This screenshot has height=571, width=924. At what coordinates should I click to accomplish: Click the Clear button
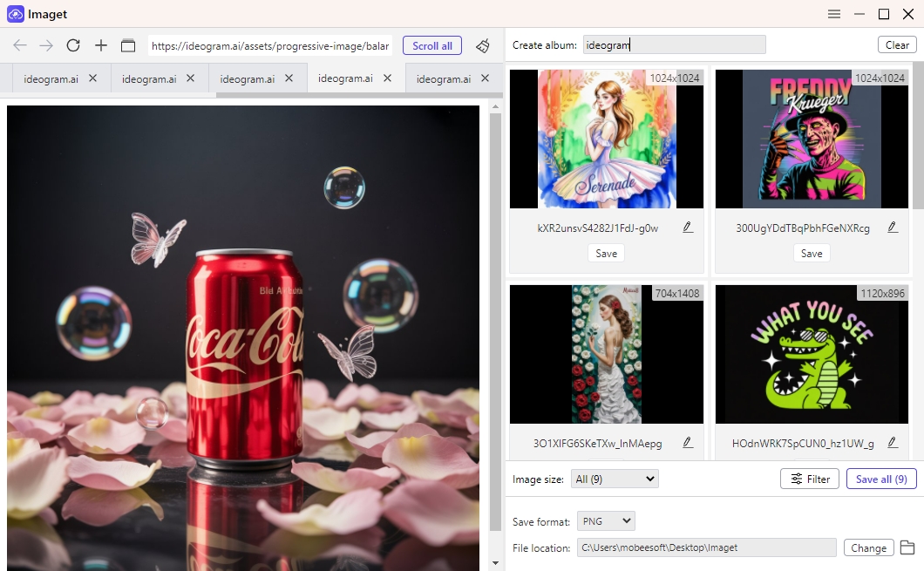897,44
